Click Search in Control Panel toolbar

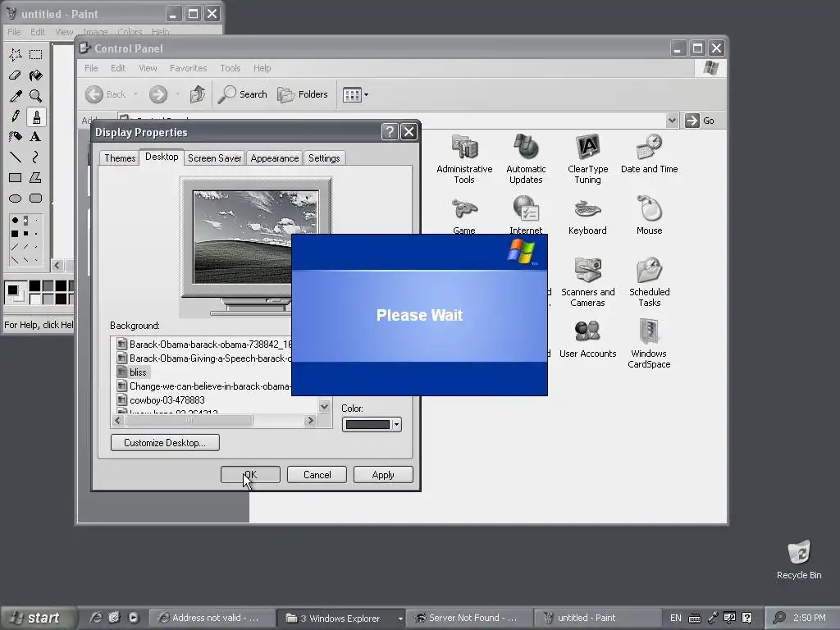pyautogui.click(x=243, y=94)
